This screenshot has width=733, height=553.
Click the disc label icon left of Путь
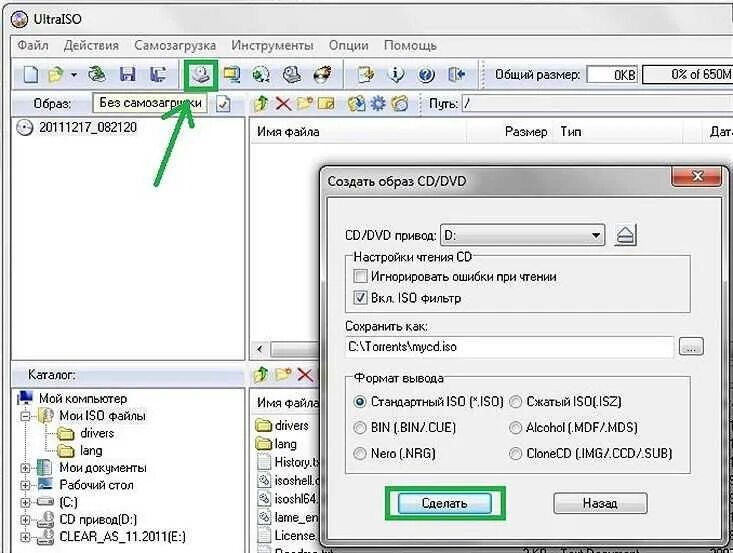pos(399,103)
